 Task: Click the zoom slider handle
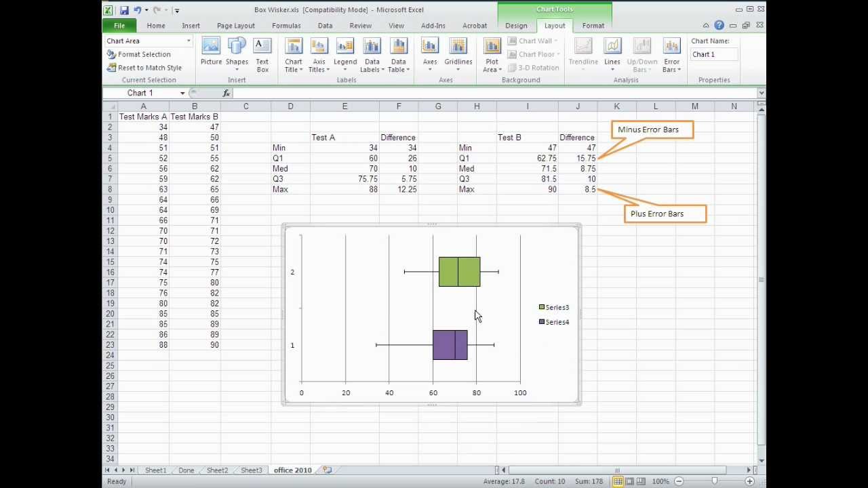pyautogui.click(x=714, y=481)
